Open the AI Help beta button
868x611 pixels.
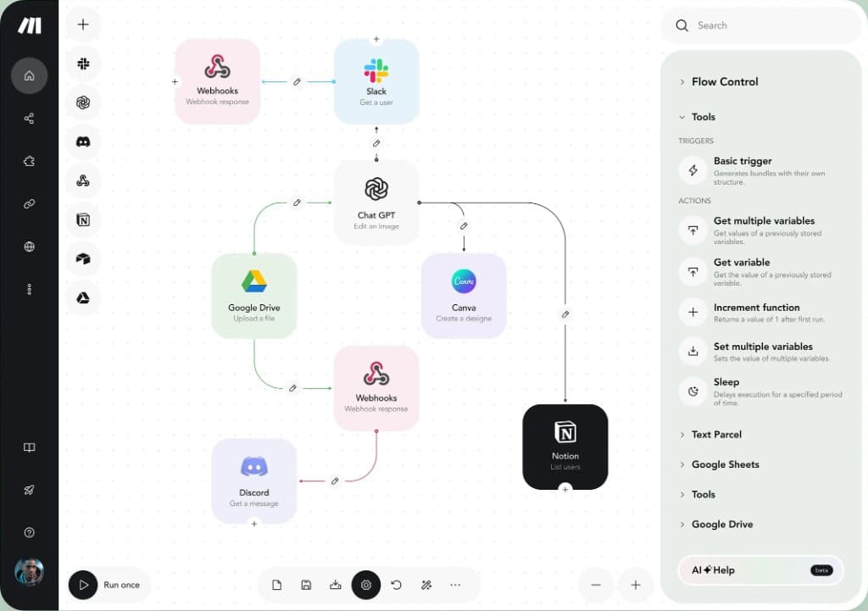click(760, 570)
